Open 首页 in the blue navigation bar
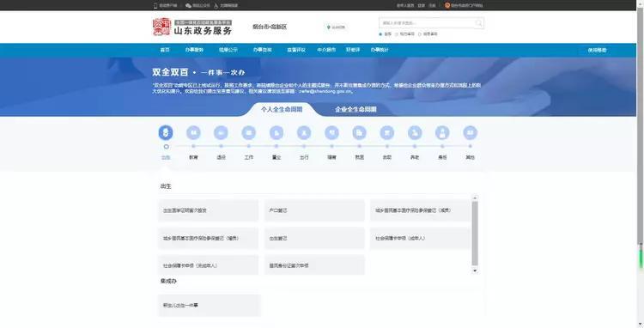The image size is (644, 328). 165,50
